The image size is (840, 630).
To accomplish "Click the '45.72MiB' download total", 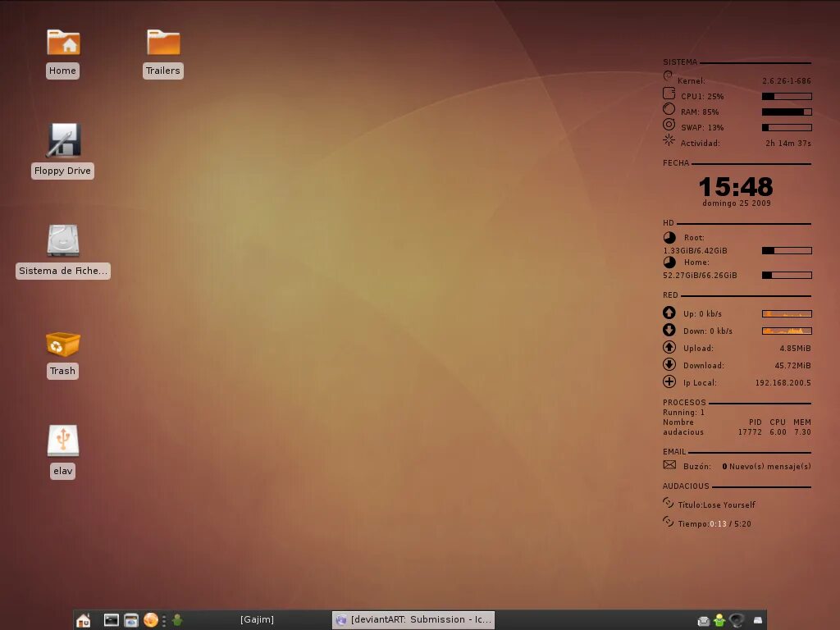I will (793, 366).
